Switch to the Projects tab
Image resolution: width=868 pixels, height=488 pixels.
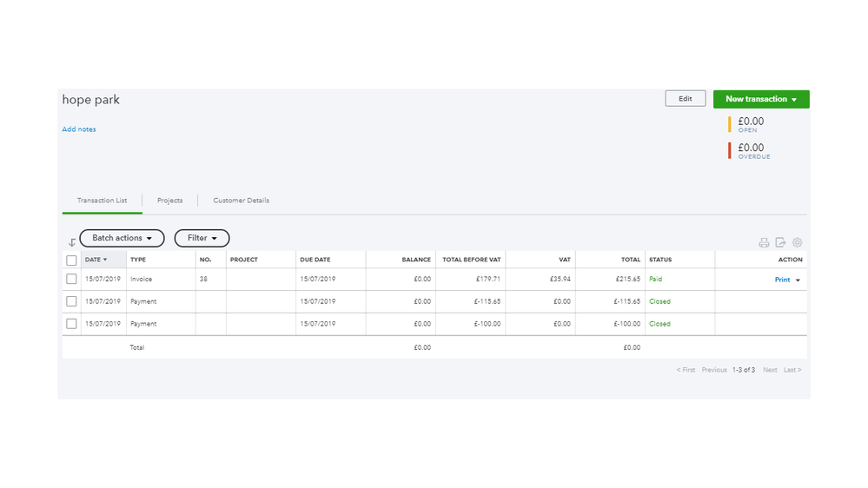coord(169,201)
